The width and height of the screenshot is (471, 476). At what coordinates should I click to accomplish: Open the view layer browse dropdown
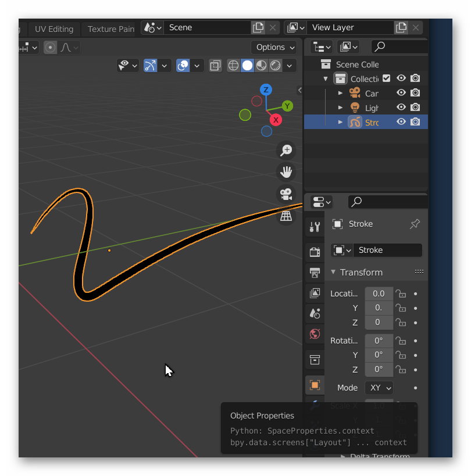click(295, 28)
